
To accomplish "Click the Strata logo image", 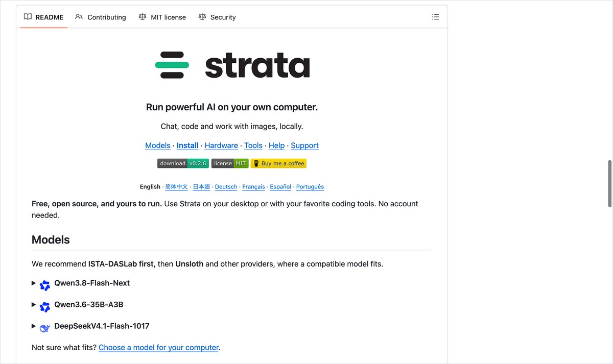I will pos(232,65).
